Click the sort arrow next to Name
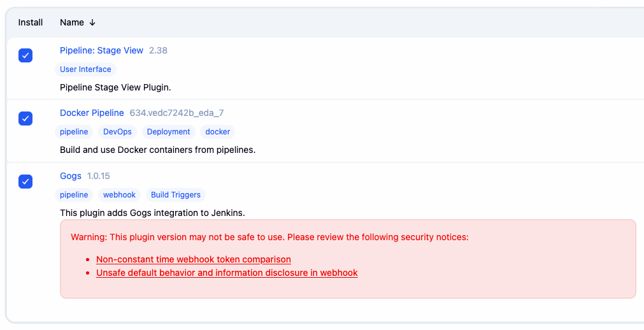Screen dimensions: 644x330 click(92, 22)
